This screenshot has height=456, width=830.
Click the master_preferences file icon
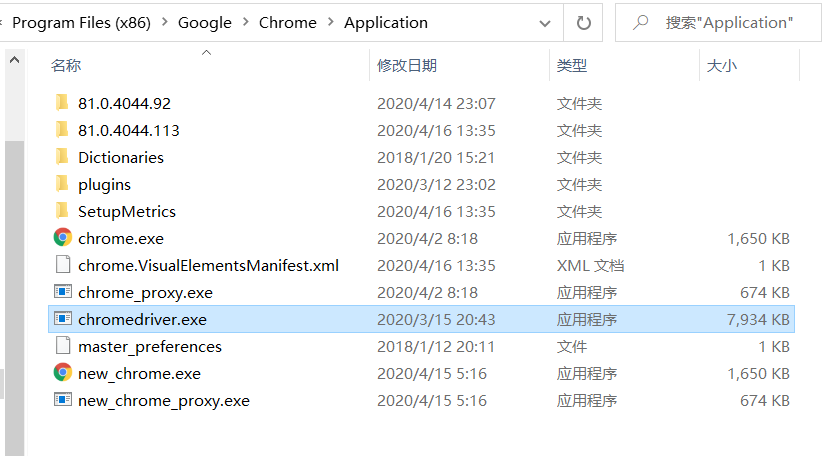point(63,345)
